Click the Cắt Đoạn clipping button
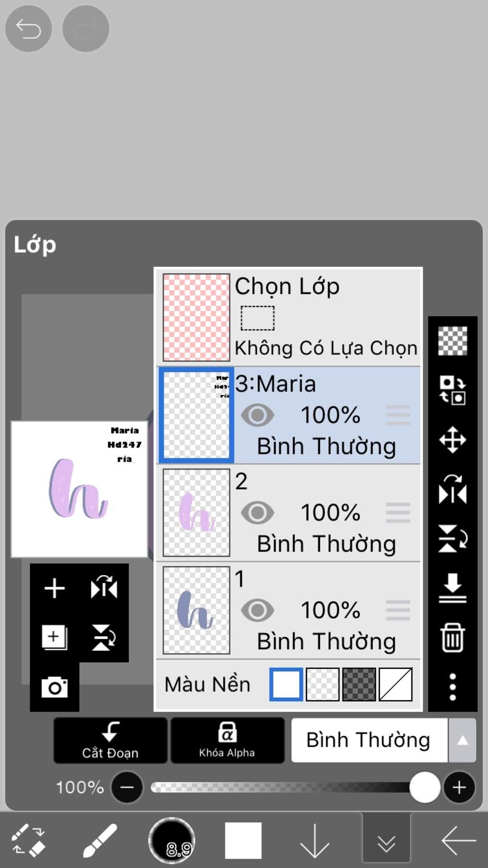The width and height of the screenshot is (488, 868). pyautogui.click(x=110, y=740)
